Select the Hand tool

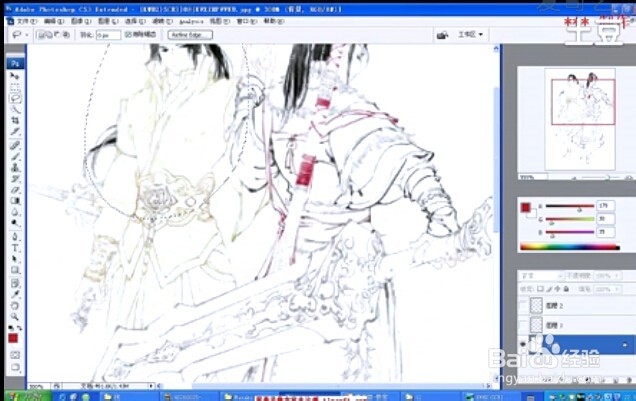pyautogui.click(x=15, y=305)
